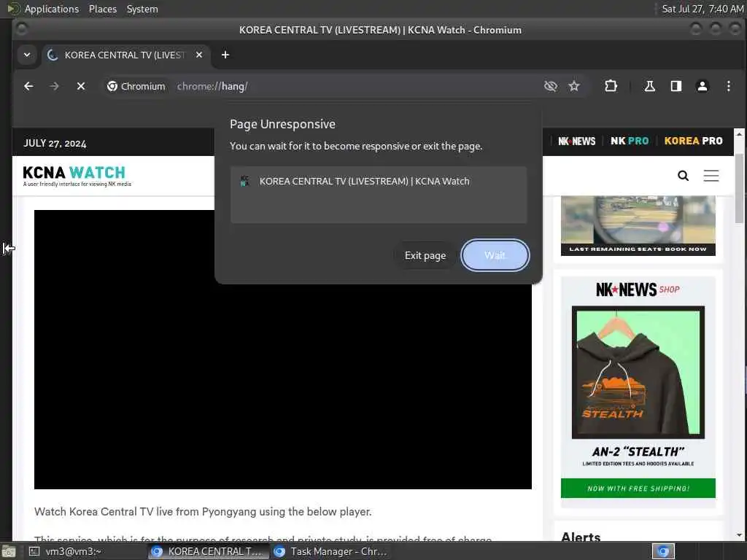Open the profile avatar menu
This screenshot has height=560, width=747.
point(703,86)
